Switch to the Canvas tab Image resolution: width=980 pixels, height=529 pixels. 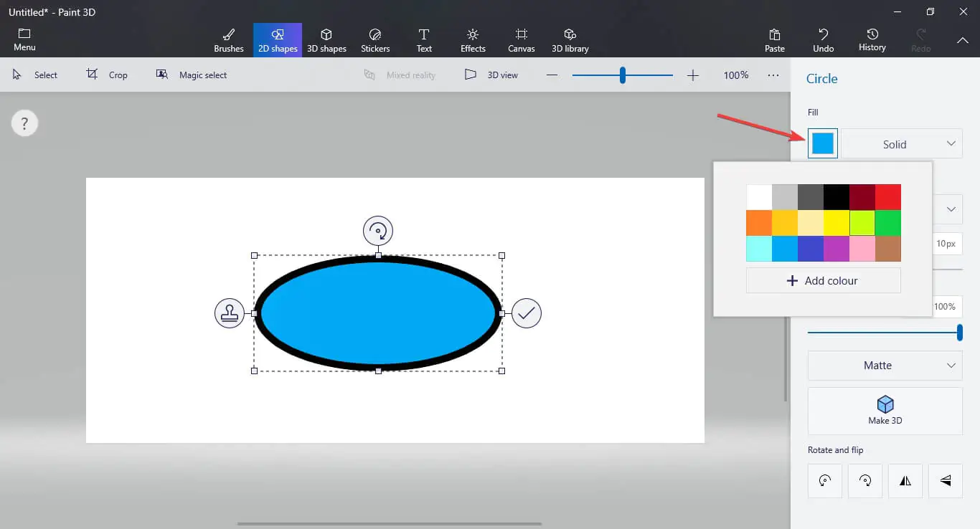click(x=522, y=40)
